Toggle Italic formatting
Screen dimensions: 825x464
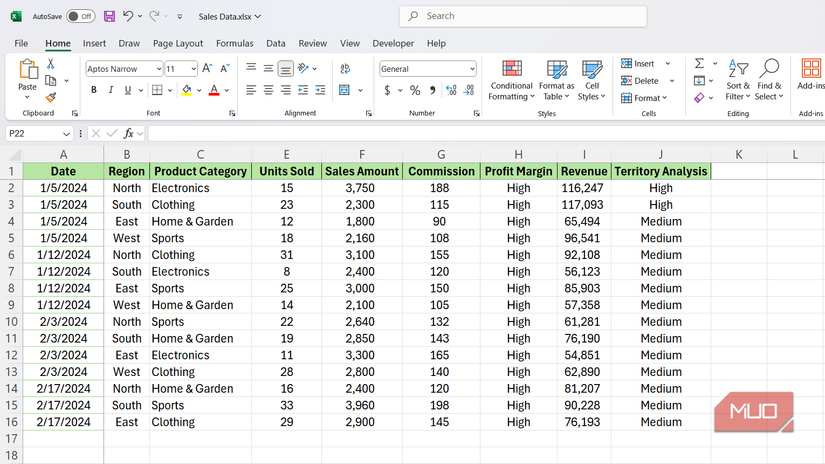click(x=110, y=90)
